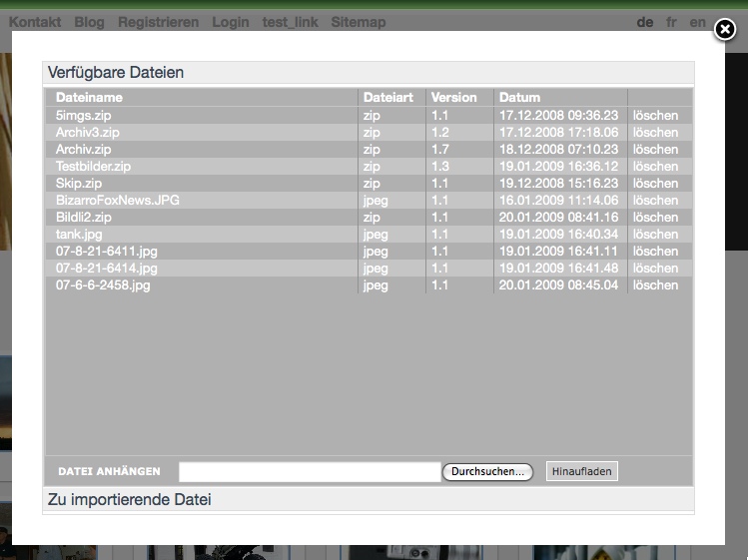This screenshot has width=748, height=560.
Task: Open the Kontakt menu item
Action: coord(35,22)
